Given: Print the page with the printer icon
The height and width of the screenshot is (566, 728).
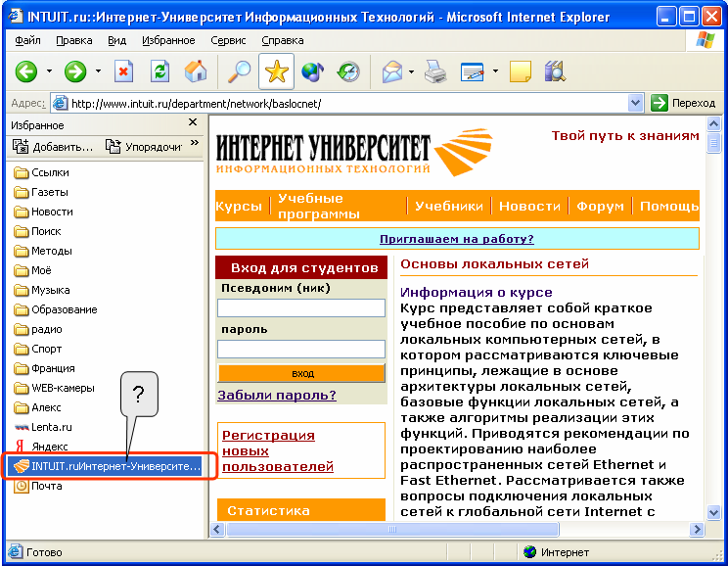Looking at the screenshot, I should 435,72.
